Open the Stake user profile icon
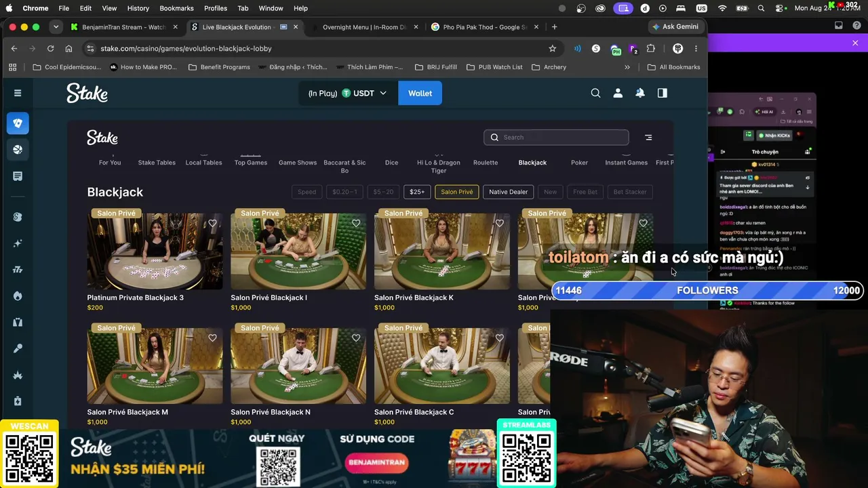The height and width of the screenshot is (488, 868). pos(618,93)
